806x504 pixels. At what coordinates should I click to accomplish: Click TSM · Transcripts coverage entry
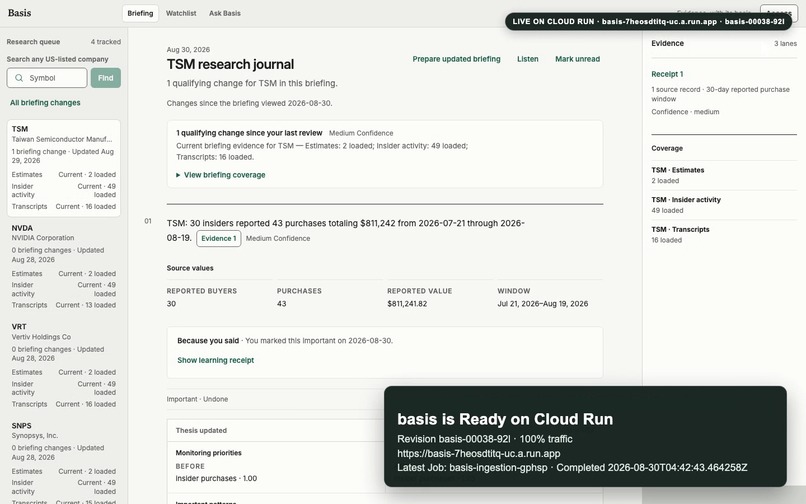(724, 235)
